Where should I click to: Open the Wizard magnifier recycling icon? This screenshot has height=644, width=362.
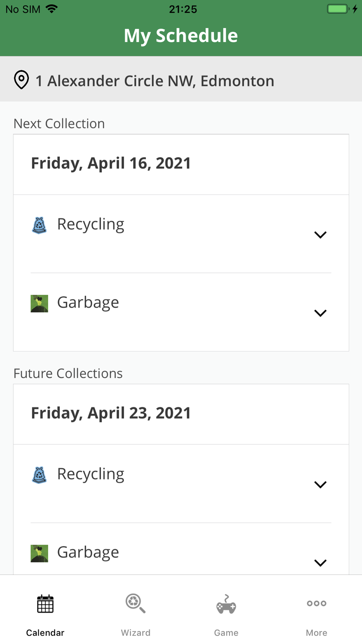[135, 603]
